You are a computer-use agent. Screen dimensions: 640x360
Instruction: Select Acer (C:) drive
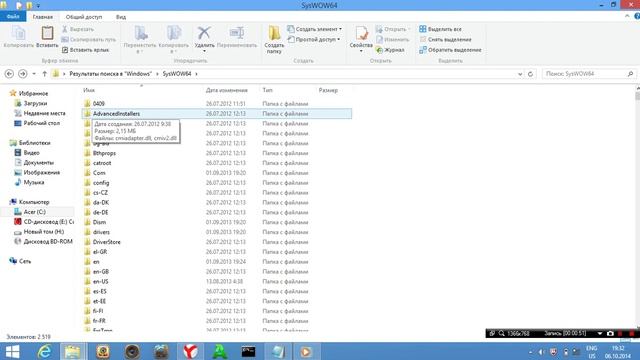[34, 212]
